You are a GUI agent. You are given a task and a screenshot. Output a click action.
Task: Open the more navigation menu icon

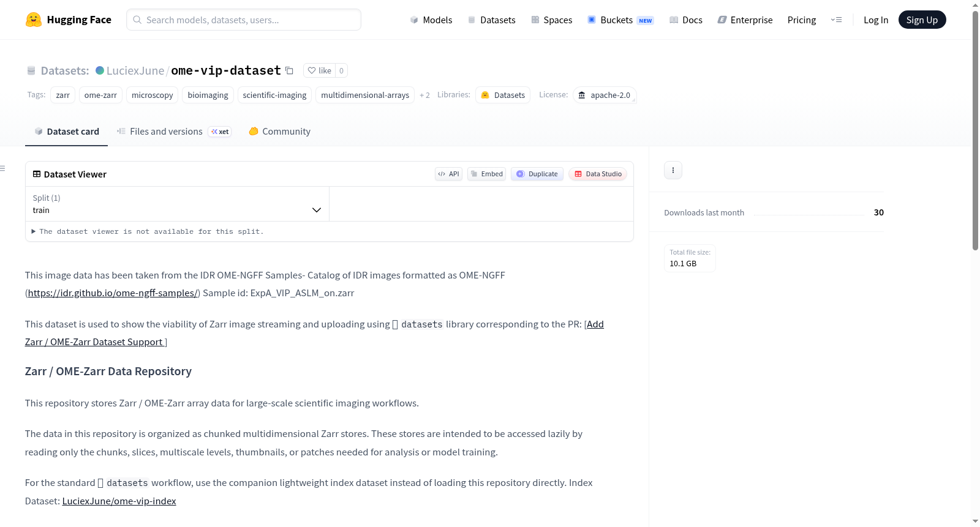[x=836, y=20]
